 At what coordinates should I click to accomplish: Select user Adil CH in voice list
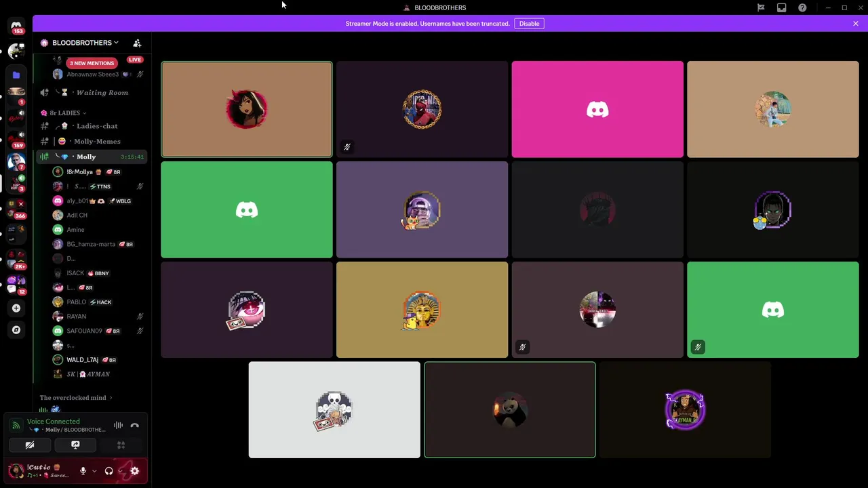[x=98, y=216]
